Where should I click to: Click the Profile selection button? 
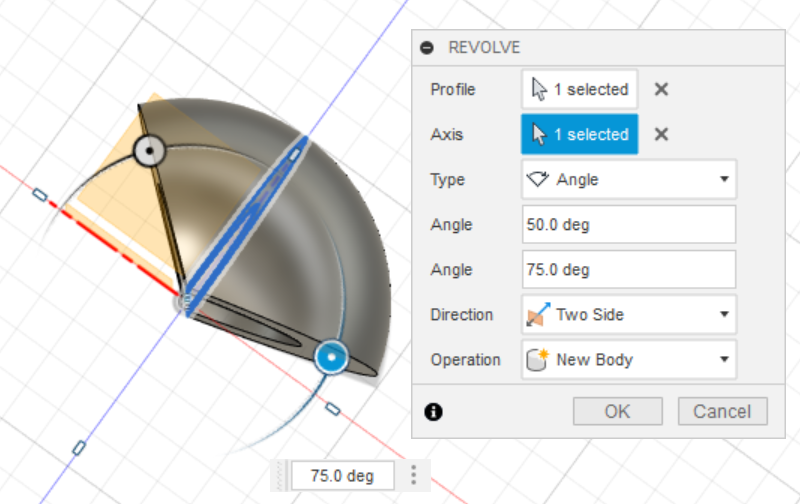tap(579, 89)
